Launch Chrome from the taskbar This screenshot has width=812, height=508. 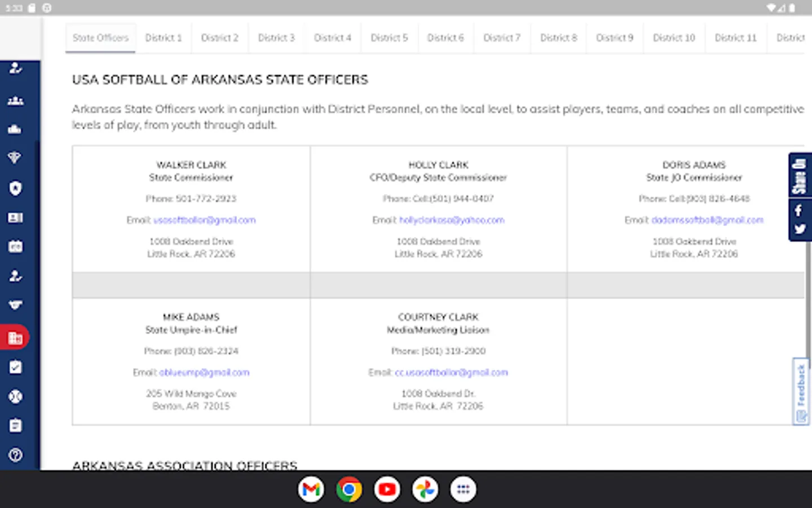click(x=349, y=489)
